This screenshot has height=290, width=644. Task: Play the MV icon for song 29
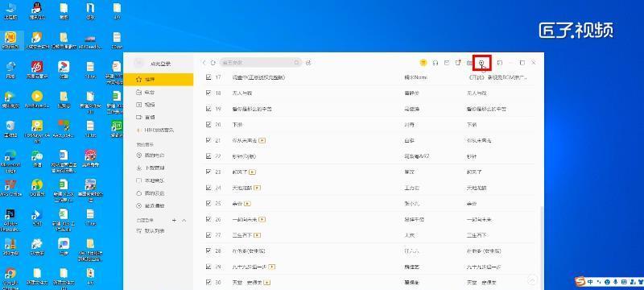(271, 267)
